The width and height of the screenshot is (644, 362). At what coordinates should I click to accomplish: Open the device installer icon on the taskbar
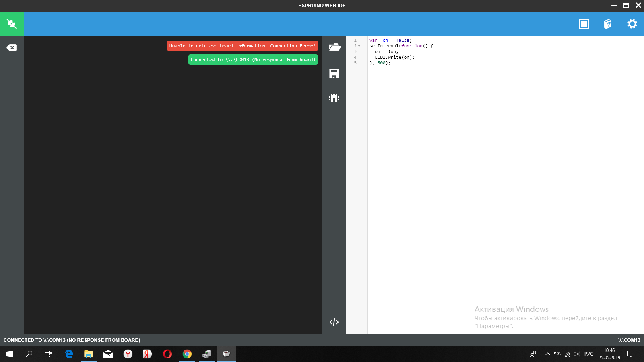[x=207, y=354]
